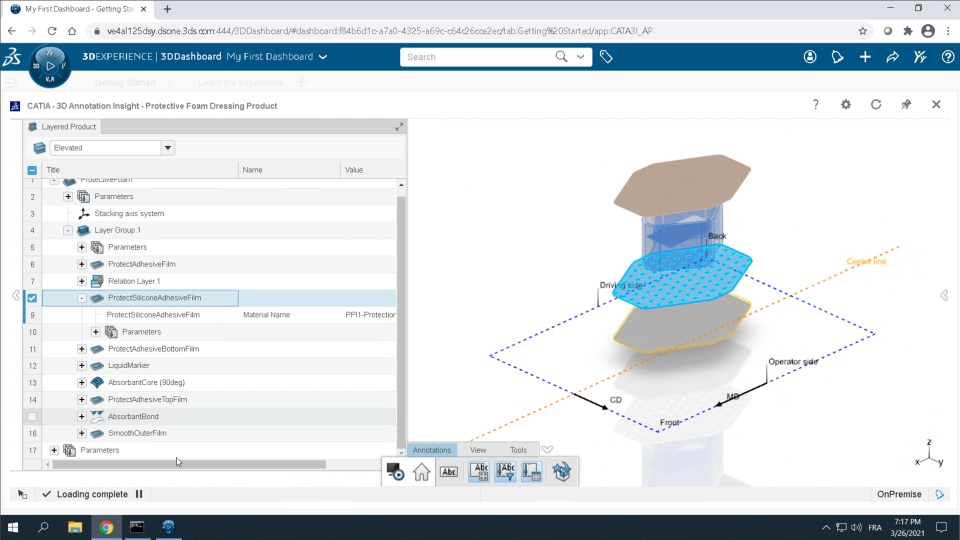Open notifications flag icon
Image resolution: width=960 pixels, height=540 pixels.
838,57
